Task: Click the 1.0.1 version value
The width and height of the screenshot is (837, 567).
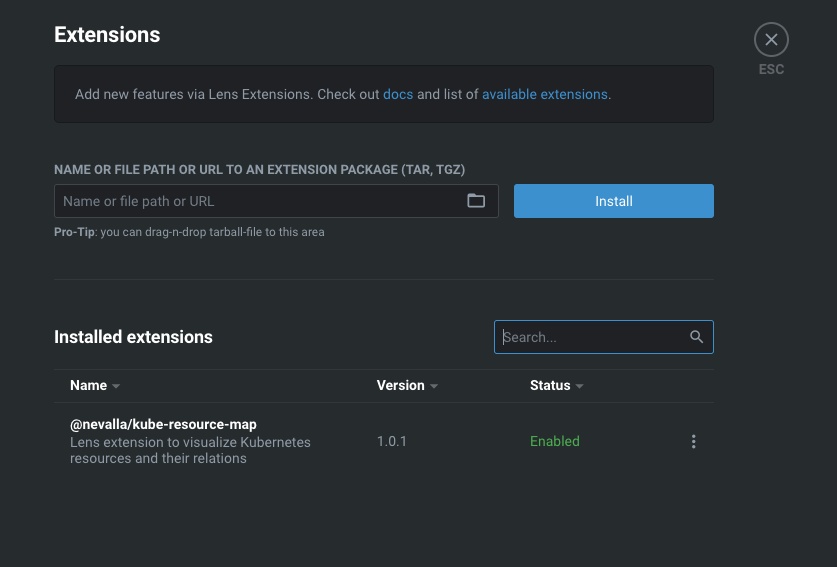Action: click(392, 442)
